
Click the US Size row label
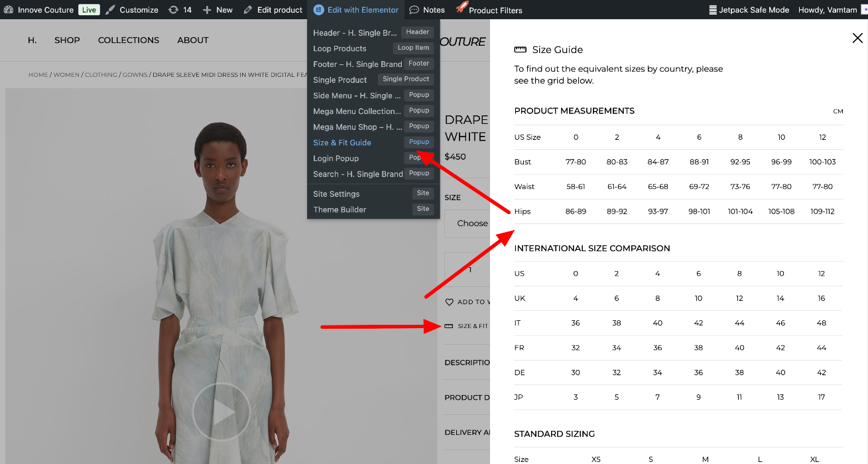click(528, 137)
